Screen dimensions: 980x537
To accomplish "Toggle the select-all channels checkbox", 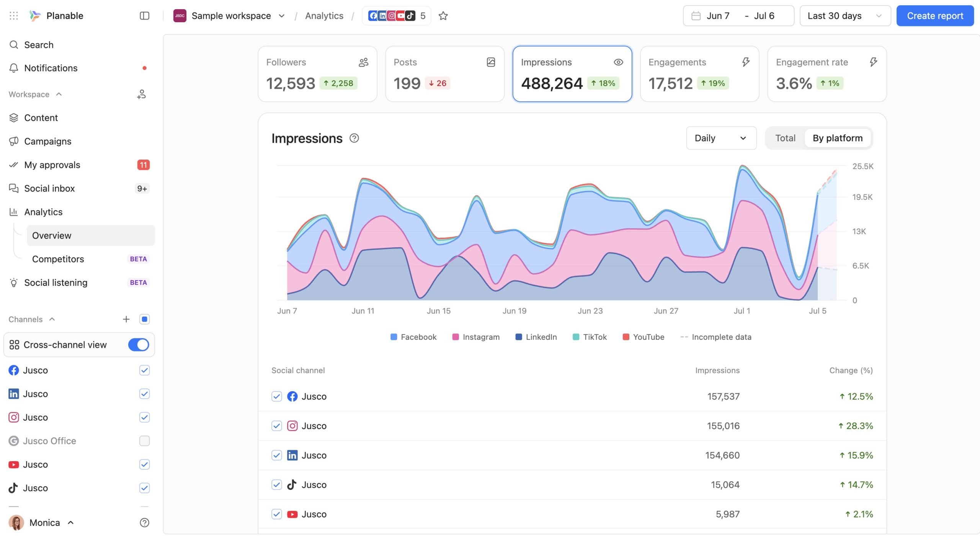I will pyautogui.click(x=144, y=319).
